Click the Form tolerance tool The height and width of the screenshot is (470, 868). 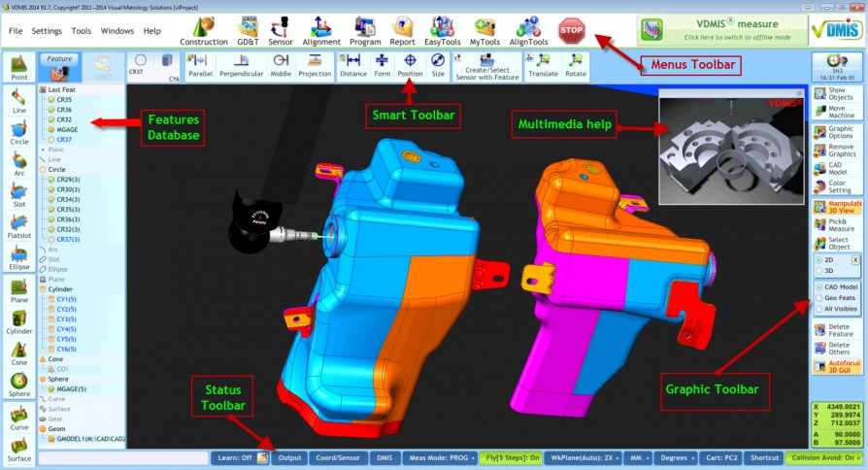[x=382, y=66]
